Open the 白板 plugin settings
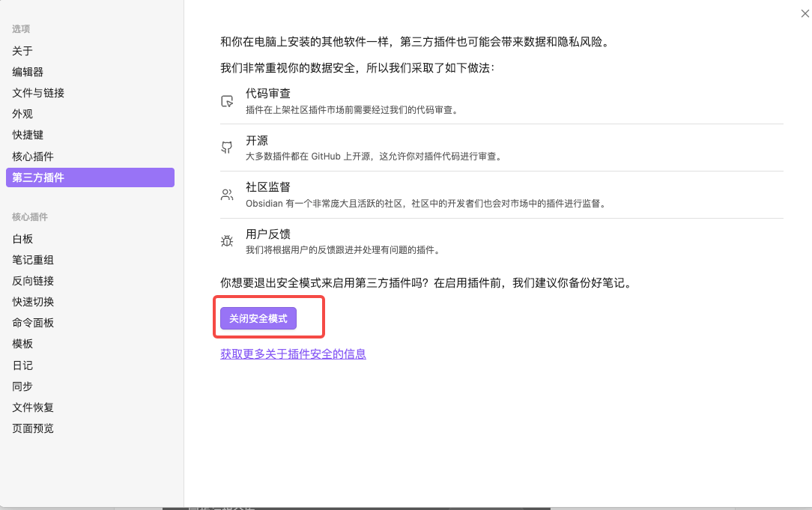Image resolution: width=812 pixels, height=510 pixels. click(x=22, y=238)
